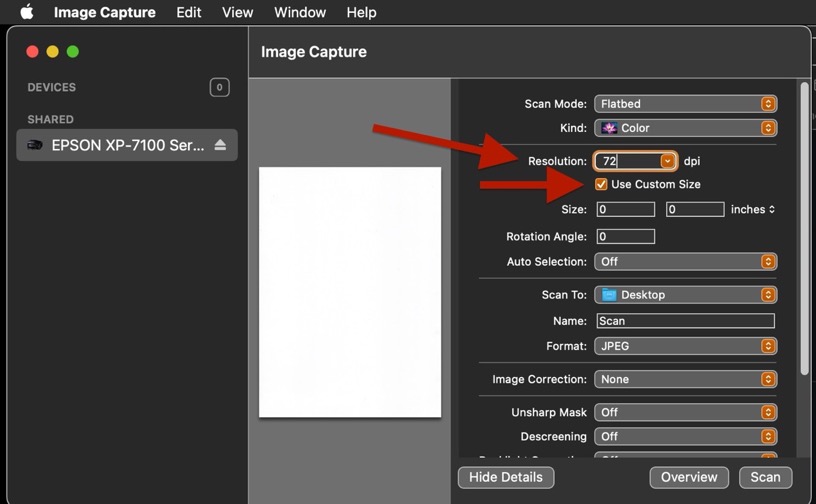The width and height of the screenshot is (816, 504).
Task: Click the DEVICES section header
Action: (x=52, y=87)
